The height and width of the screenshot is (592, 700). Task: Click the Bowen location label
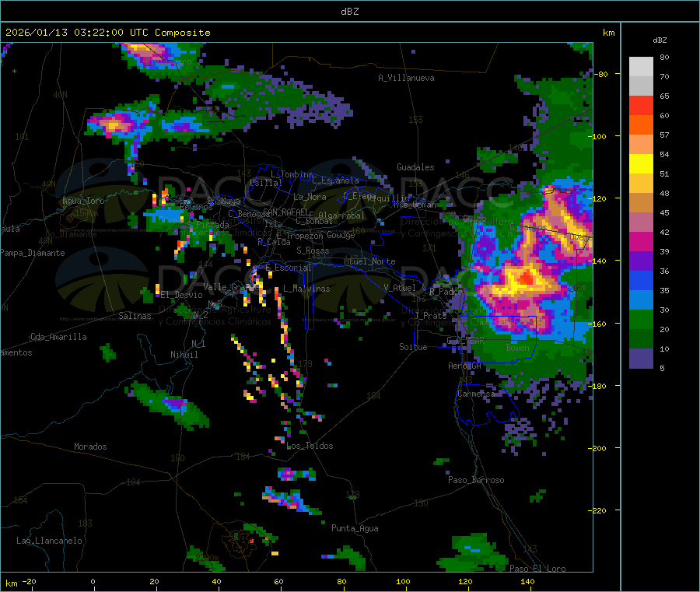517,347
